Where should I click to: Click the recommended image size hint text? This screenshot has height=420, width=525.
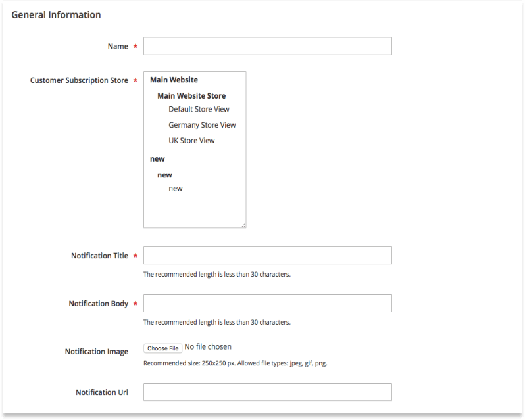pyautogui.click(x=236, y=363)
